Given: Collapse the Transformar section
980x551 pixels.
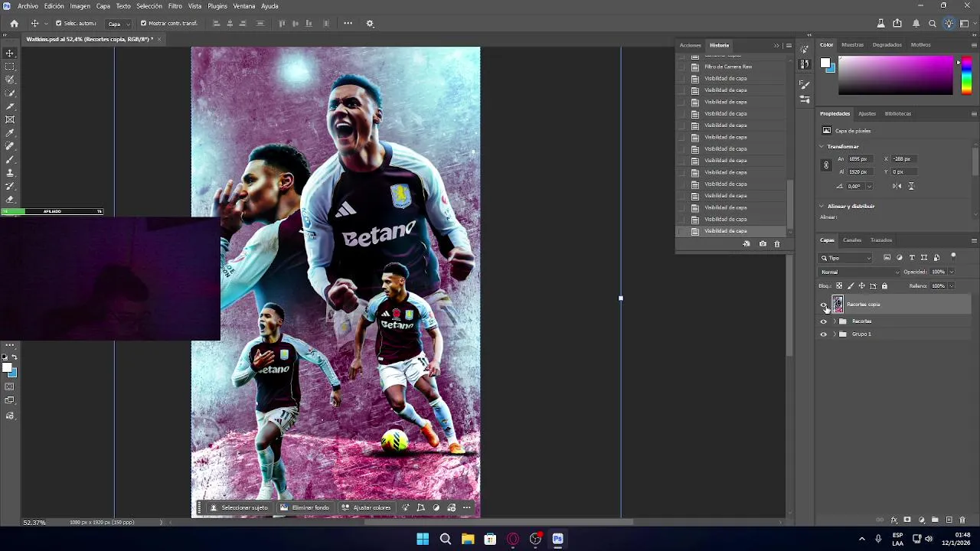Looking at the screenshot, I should click(x=822, y=146).
